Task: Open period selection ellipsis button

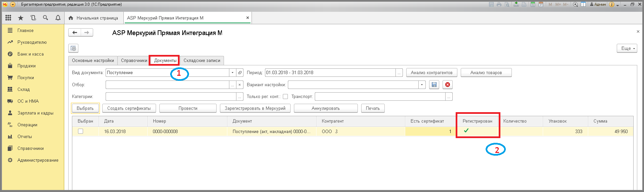Action: (399, 72)
